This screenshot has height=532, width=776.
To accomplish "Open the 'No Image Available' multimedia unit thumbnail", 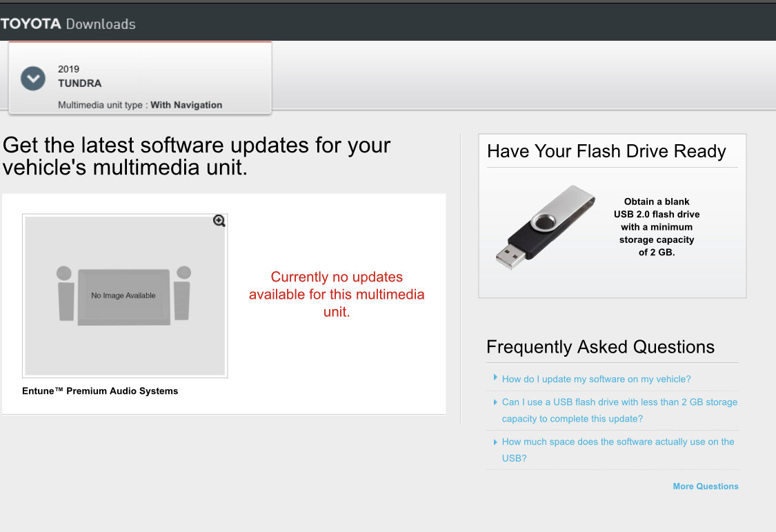I will point(125,295).
